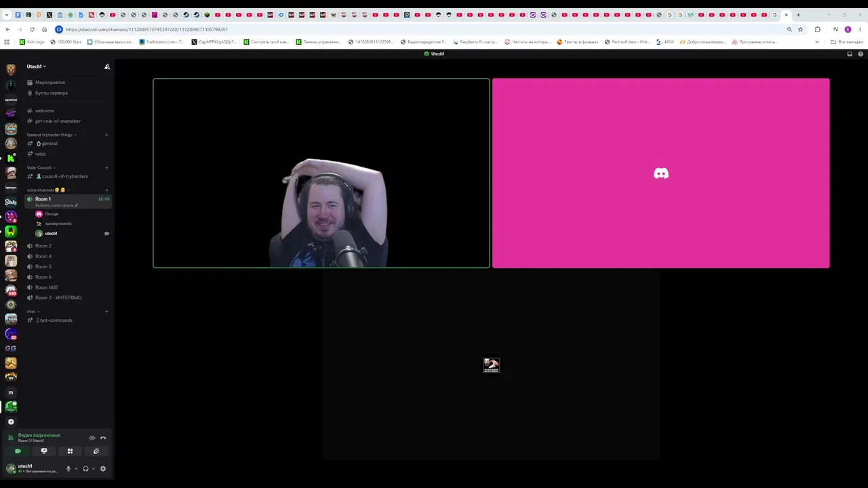Go back in browser history

point(7,29)
